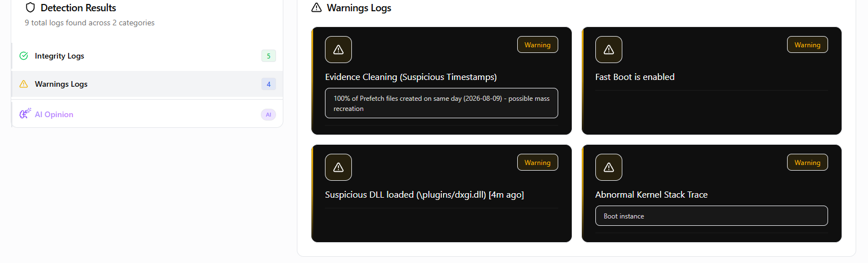Click the Warnings Logs count badge 4

tap(268, 84)
